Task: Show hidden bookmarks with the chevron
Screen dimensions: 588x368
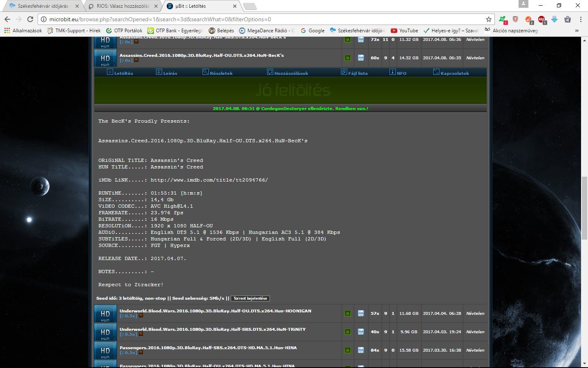Action: pyautogui.click(x=577, y=30)
